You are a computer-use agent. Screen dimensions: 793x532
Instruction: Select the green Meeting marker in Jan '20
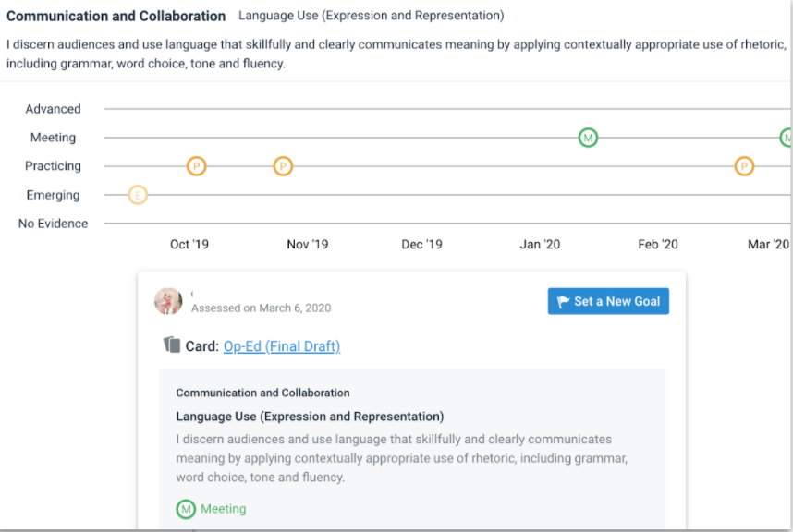(x=588, y=138)
